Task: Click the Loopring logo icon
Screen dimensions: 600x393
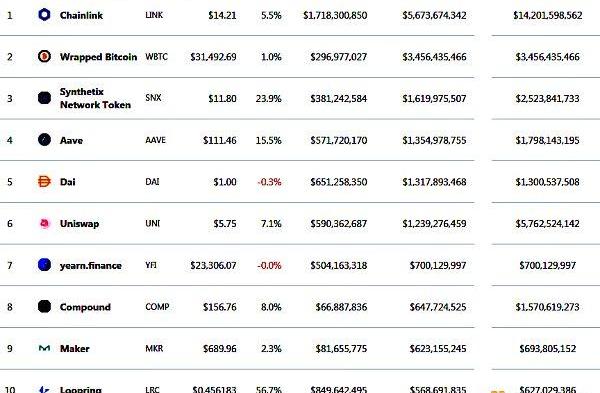Action: point(44,390)
